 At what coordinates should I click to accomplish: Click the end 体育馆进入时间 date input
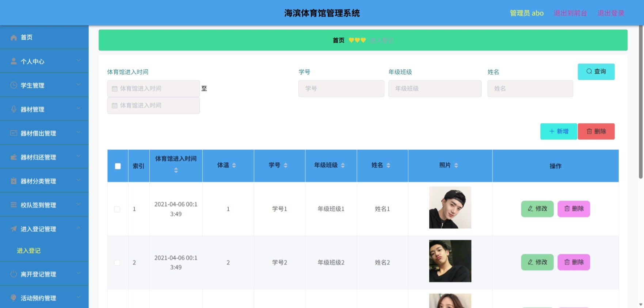[x=153, y=105]
